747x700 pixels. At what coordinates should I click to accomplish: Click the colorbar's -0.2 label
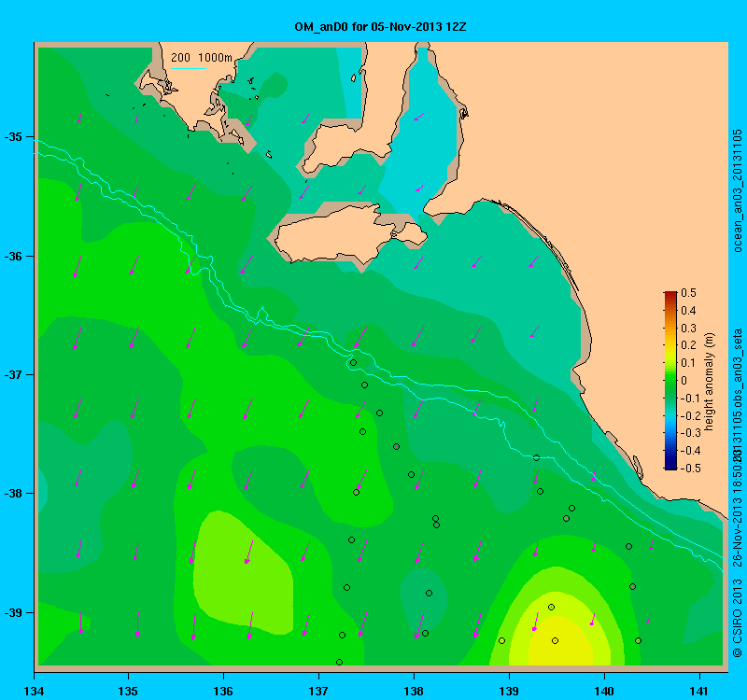pyautogui.click(x=688, y=415)
